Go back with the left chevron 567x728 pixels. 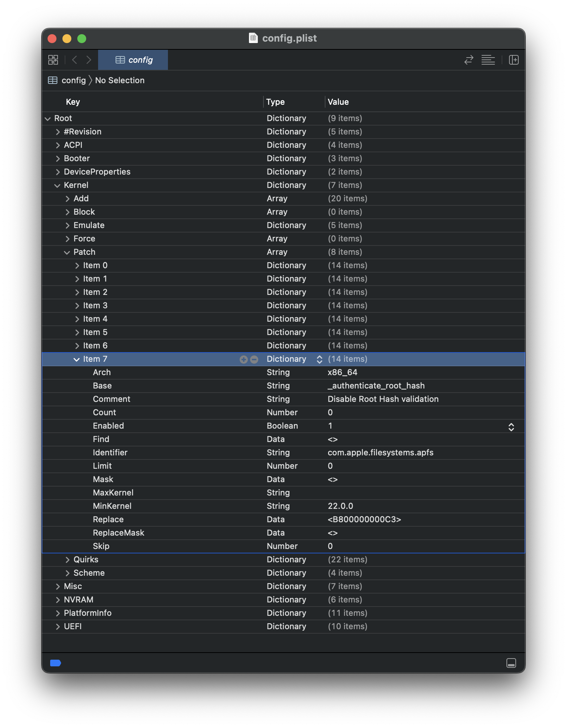(75, 60)
